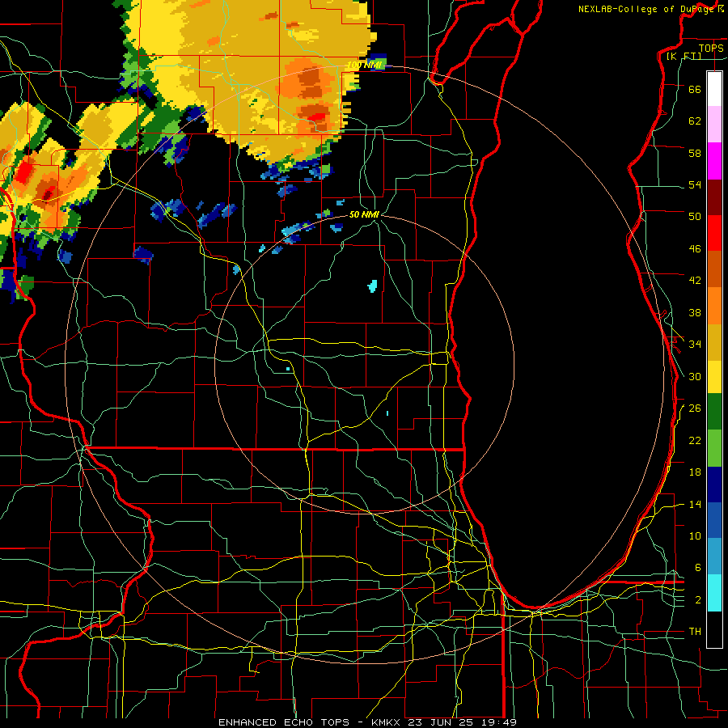
Task: Click the "23 JUN 25" date text
Action: click(x=441, y=722)
